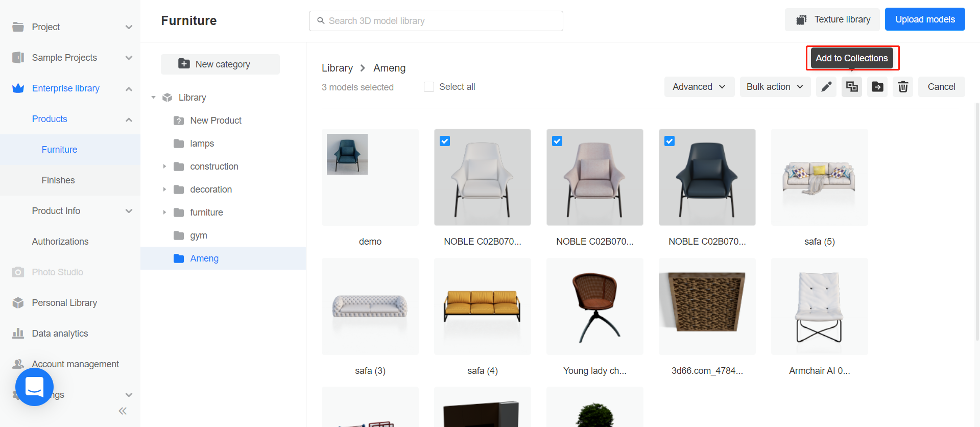Screen dimensions: 980x427
Task: Open the safa (5) sofa thumbnail
Action: point(820,177)
